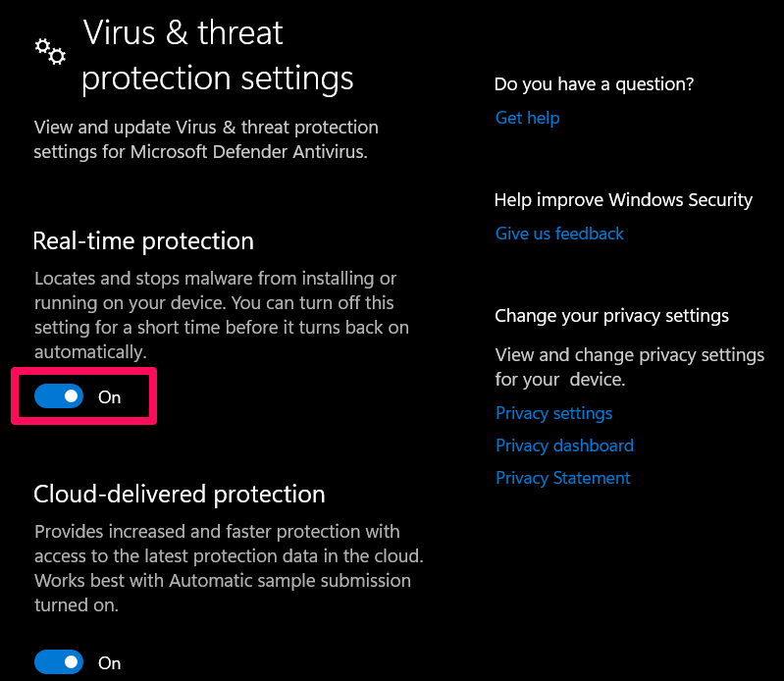Click the Do you have a question text
Viewport: 784px width, 681px height.
pyautogui.click(x=594, y=84)
